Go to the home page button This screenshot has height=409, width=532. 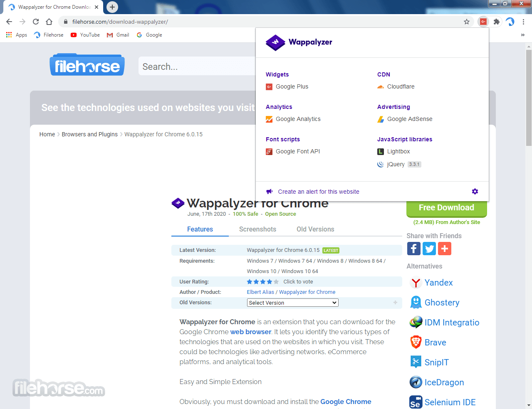pos(49,22)
